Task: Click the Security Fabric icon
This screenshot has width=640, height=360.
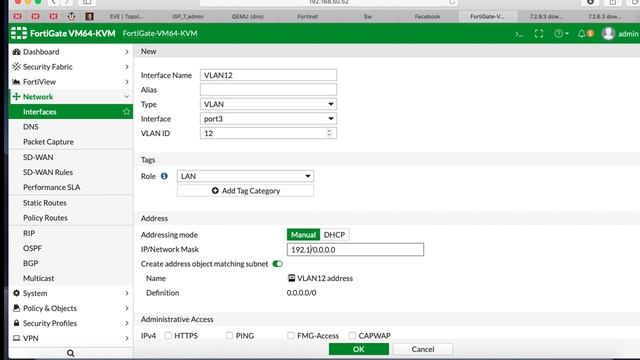Action: click(x=16, y=67)
